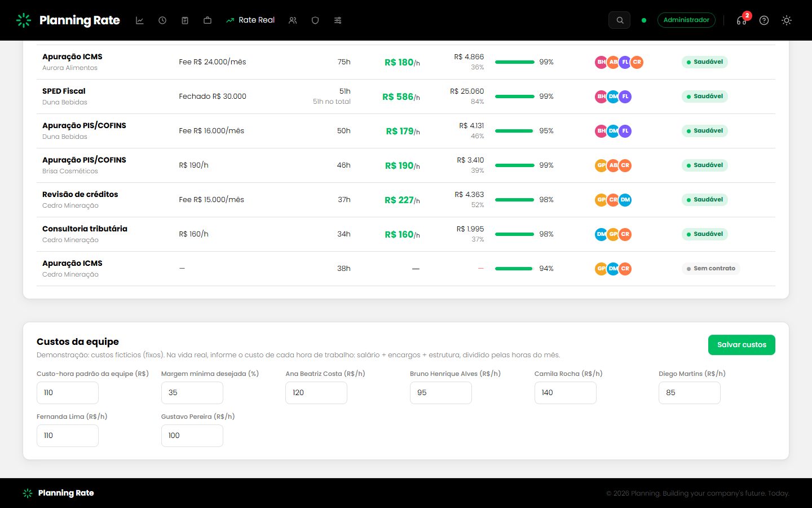Open the sliders settings icon in navbar
The image size is (812, 508).
point(338,20)
